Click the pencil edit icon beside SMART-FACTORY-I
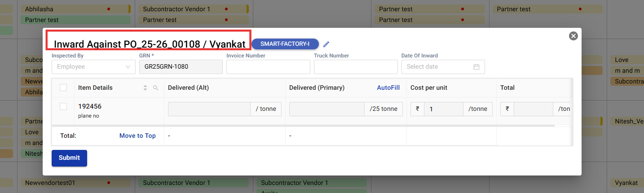This screenshot has height=193, width=644. click(326, 44)
